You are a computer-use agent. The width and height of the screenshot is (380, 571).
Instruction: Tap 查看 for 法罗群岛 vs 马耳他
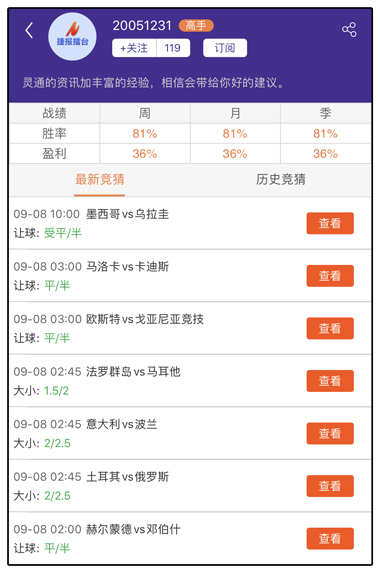pyautogui.click(x=330, y=381)
